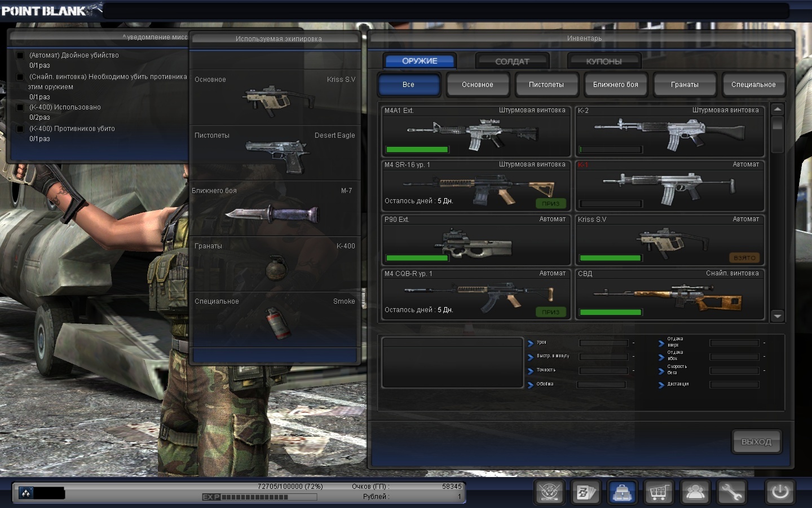Expand the Урон stat arrow
This screenshot has width=812, height=508.
[531, 343]
